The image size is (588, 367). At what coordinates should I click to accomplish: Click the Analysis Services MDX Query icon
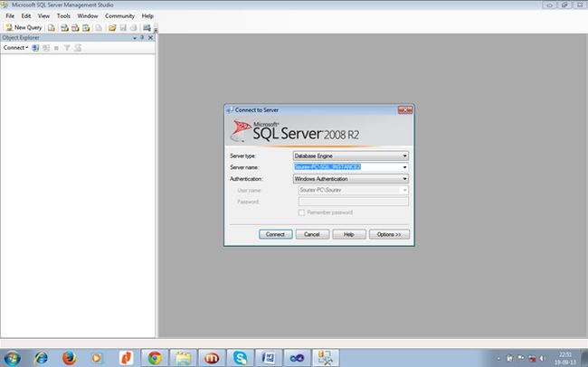64,28
